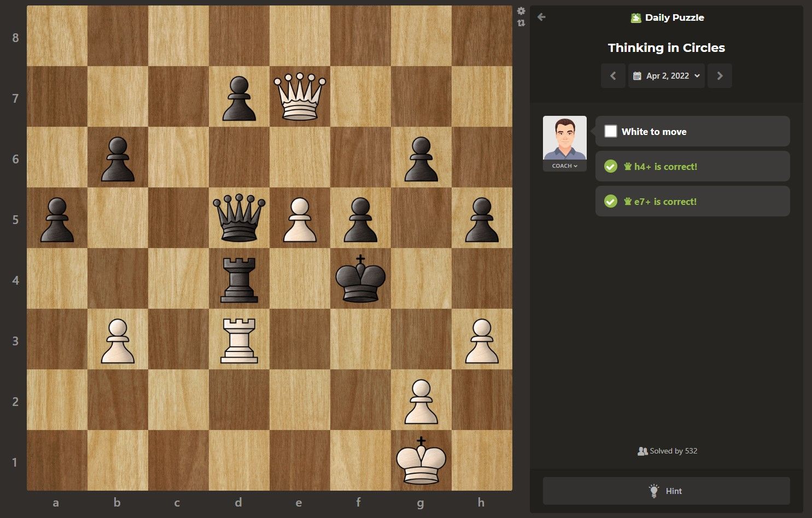Click the black queen on d5
Viewport: 812px width, 518px height.
[238, 220]
